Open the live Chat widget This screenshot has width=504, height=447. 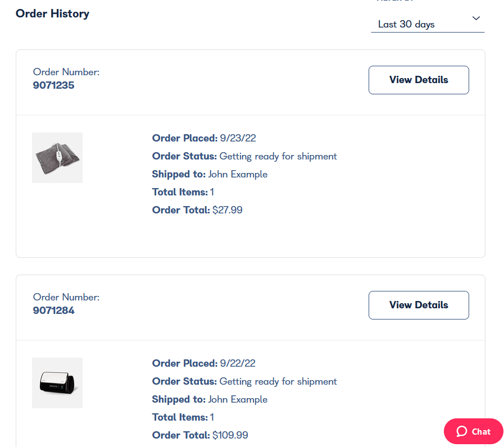[473, 431]
